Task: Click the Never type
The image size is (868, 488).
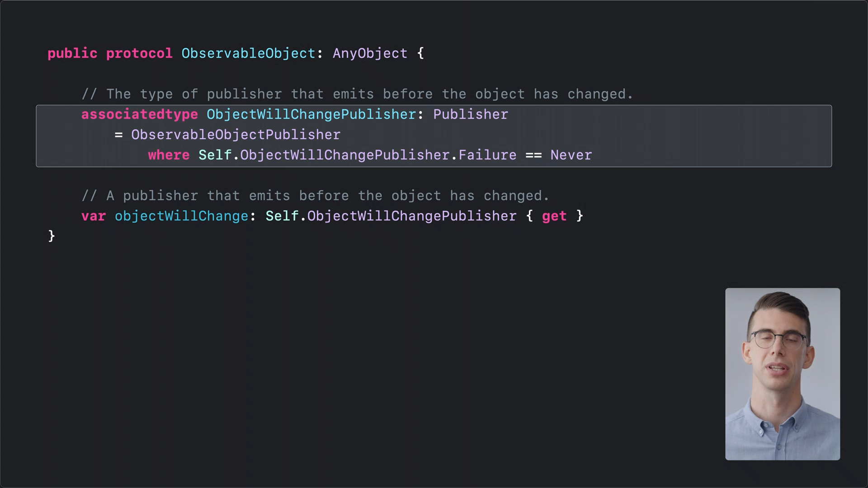Action: (571, 155)
